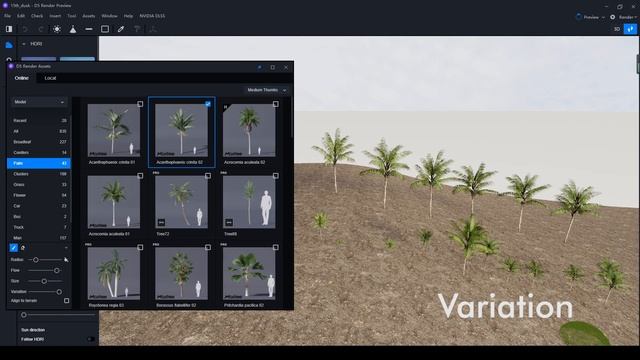Click the Redo arrow icon

pyautogui.click(x=41, y=29)
